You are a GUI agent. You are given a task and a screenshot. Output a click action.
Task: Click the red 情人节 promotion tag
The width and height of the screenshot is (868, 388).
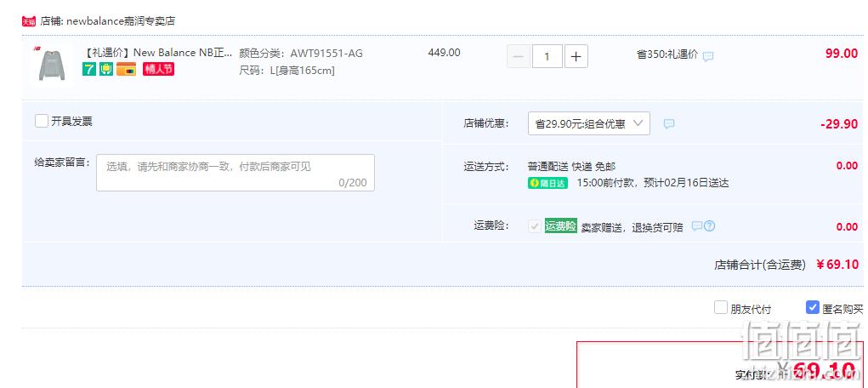pos(158,69)
